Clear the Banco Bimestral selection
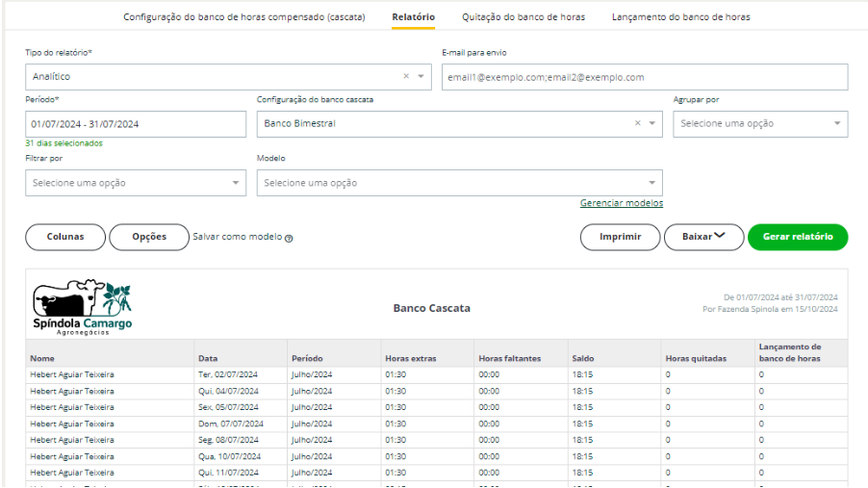868x488 pixels. click(638, 123)
